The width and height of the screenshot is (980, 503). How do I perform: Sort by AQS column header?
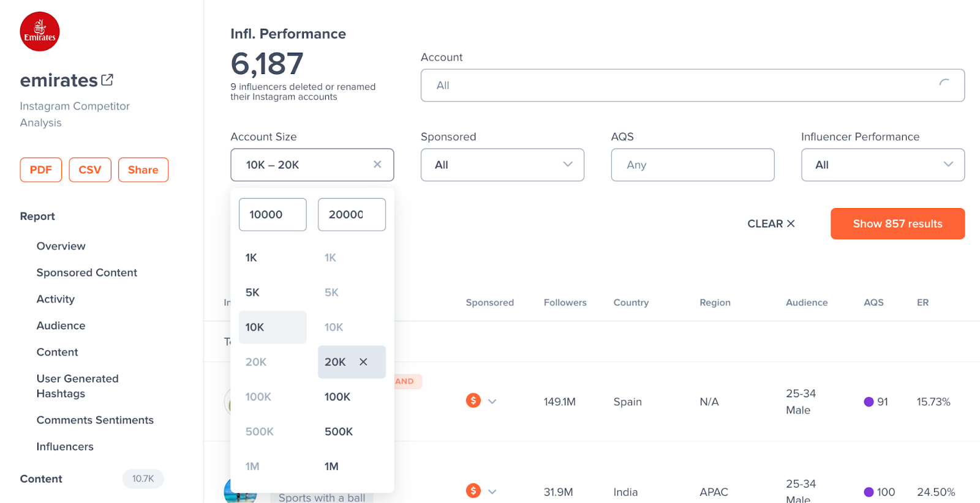[873, 302]
